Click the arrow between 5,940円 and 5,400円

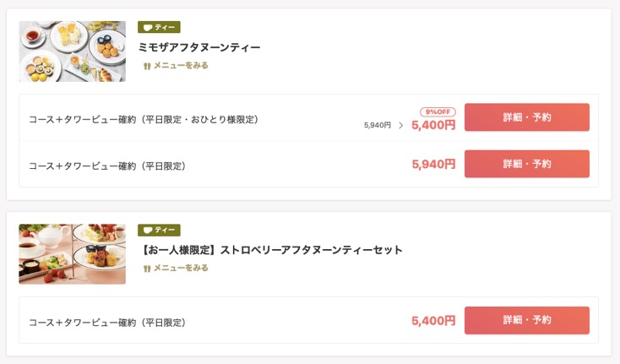point(401,126)
